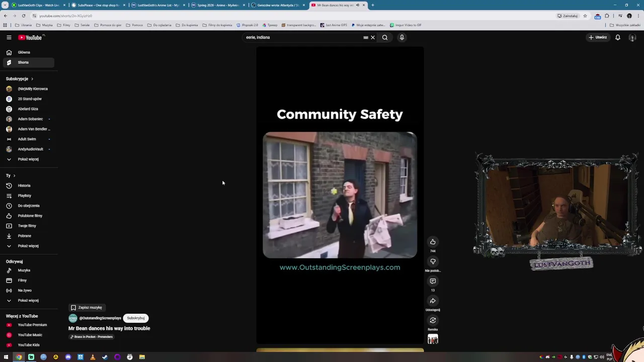Open AndyAudioVault channel subscription
Viewport: 644px width, 362px height.
pyautogui.click(x=29, y=149)
